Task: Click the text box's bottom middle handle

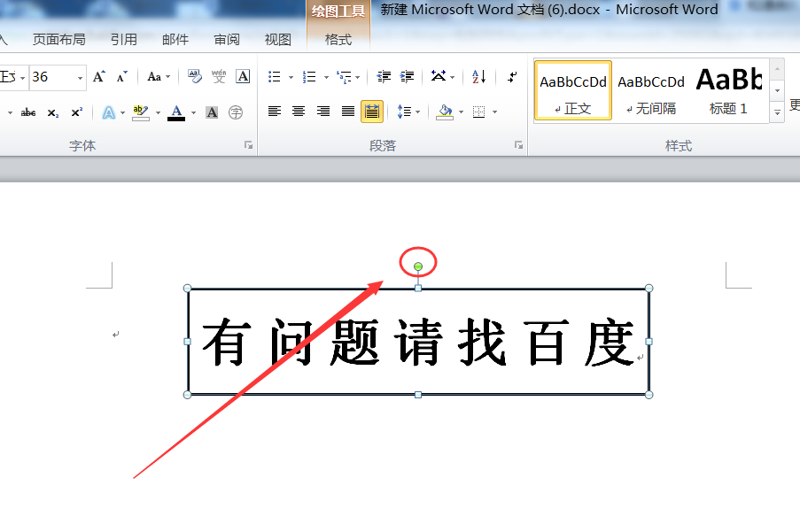Action: point(418,395)
